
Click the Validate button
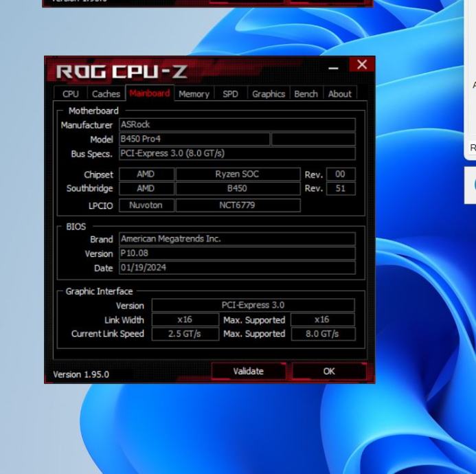pyautogui.click(x=249, y=371)
